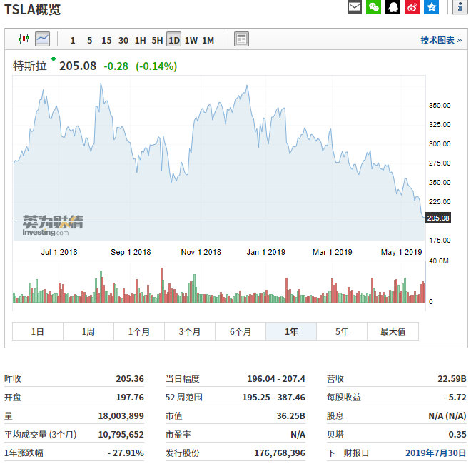
Task: Set chart interval to 1H
Action: tap(141, 40)
